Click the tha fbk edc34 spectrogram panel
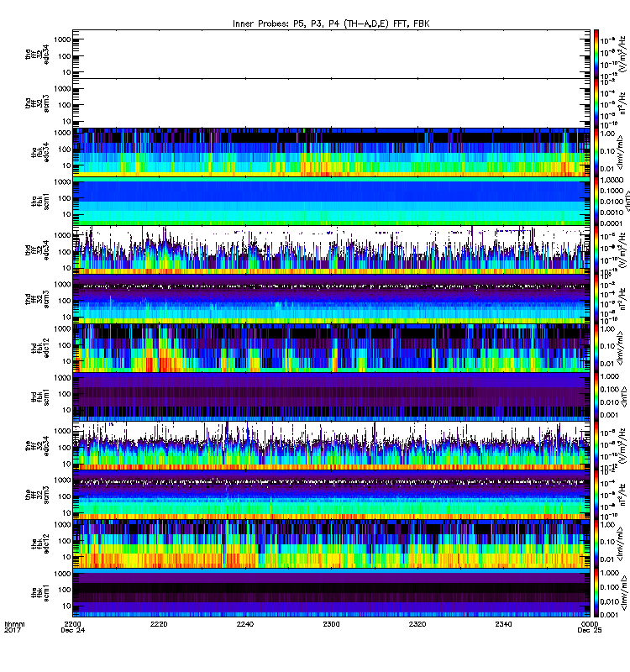Viewport: 630px width, 672px height. 331,152
